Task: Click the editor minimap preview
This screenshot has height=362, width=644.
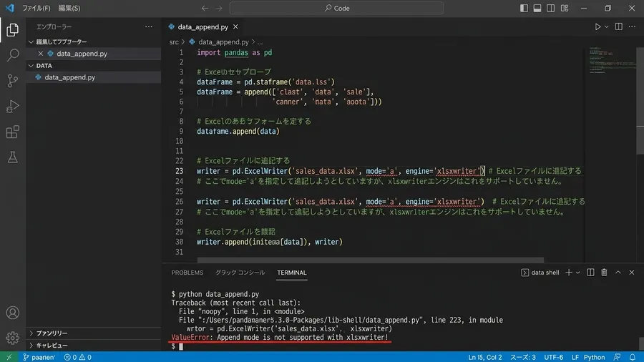Action: point(611,60)
